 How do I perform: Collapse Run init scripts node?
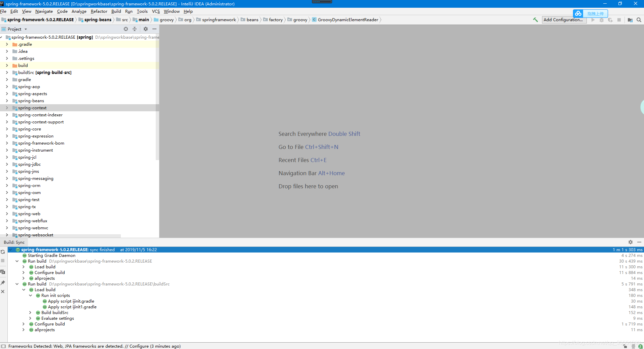click(30, 296)
